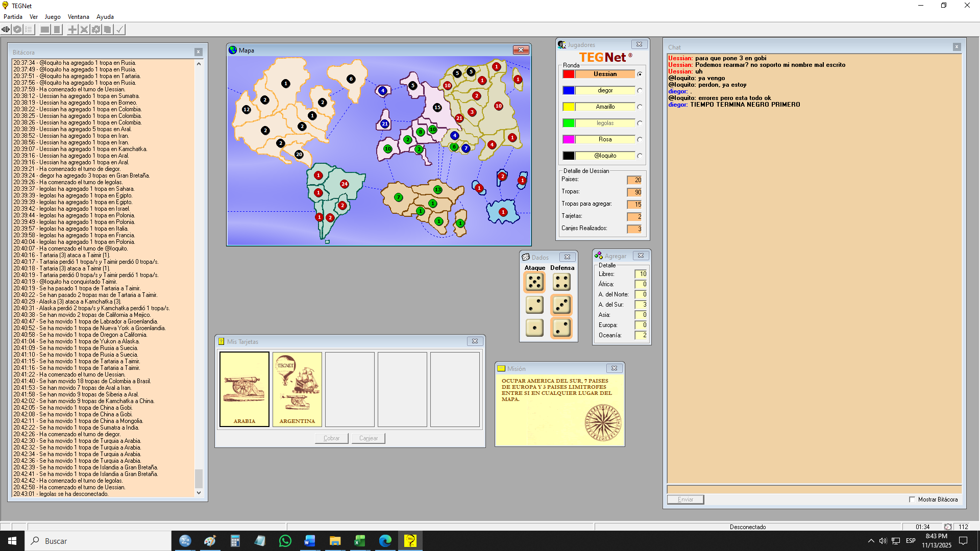The width and height of the screenshot is (980, 551).
Task: Select the diegor player radio button
Action: [640, 90]
